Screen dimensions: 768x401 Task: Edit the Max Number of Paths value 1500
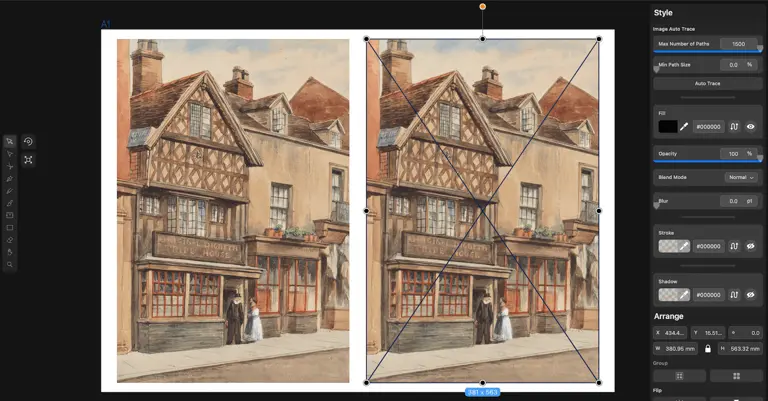[739, 44]
